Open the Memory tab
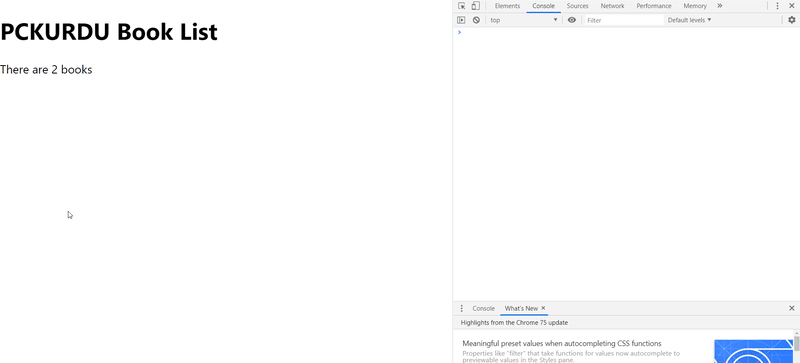Viewport: 800px width, 363px height. tap(695, 6)
